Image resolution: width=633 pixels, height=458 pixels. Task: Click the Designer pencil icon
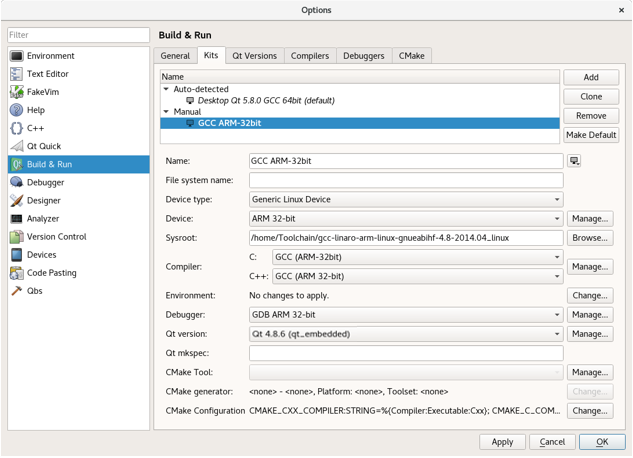(17, 201)
